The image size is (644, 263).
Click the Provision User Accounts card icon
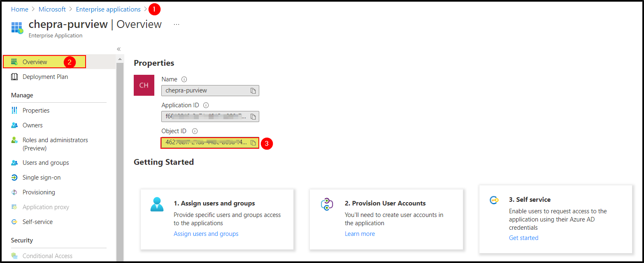pos(327,204)
